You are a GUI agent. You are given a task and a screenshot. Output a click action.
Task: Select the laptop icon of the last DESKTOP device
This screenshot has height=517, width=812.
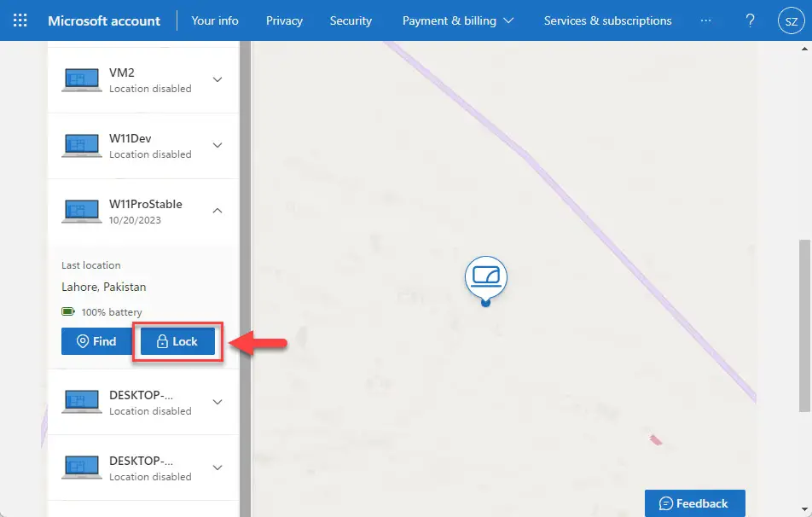tap(81, 468)
